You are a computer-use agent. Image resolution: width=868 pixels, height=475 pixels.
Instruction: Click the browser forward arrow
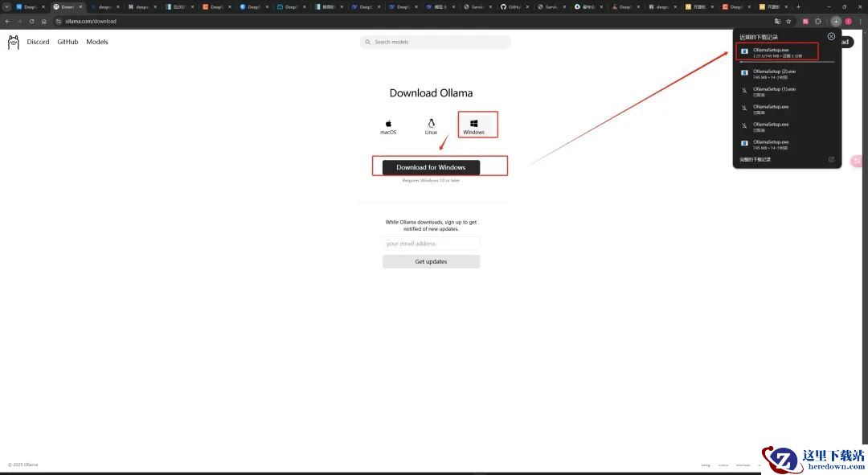(x=19, y=21)
